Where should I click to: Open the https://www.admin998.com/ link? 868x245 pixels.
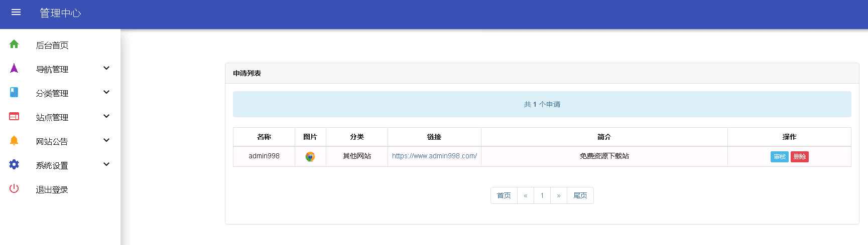[x=434, y=156]
